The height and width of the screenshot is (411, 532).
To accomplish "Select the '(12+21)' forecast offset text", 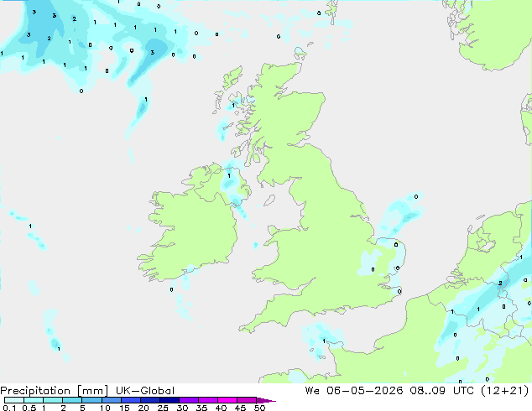I will point(505,391).
